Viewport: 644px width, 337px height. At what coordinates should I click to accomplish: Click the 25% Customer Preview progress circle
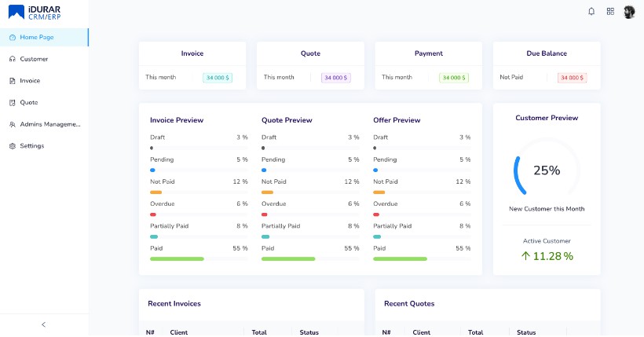click(x=547, y=170)
